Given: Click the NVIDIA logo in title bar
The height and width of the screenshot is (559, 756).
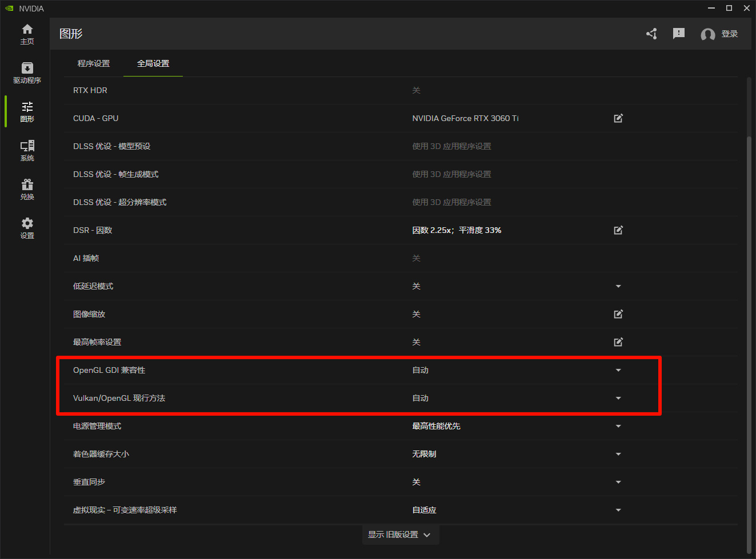Looking at the screenshot, I should pos(9,9).
